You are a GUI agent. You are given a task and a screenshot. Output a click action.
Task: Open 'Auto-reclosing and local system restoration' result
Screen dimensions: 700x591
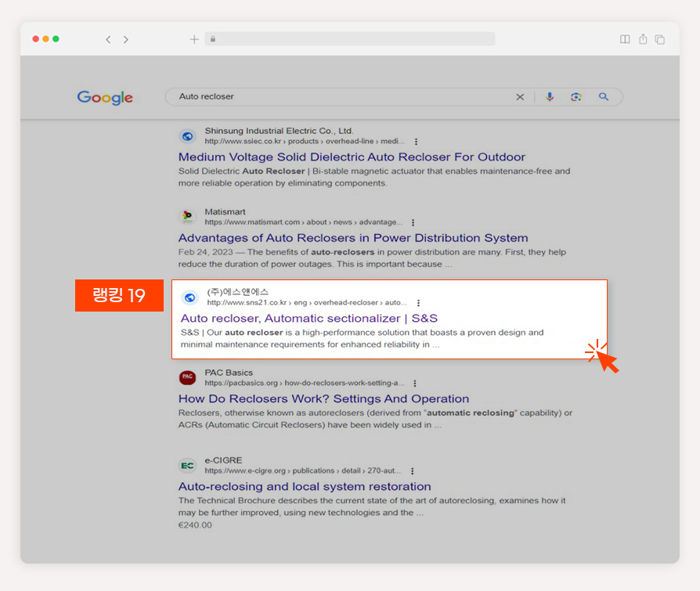[305, 487]
